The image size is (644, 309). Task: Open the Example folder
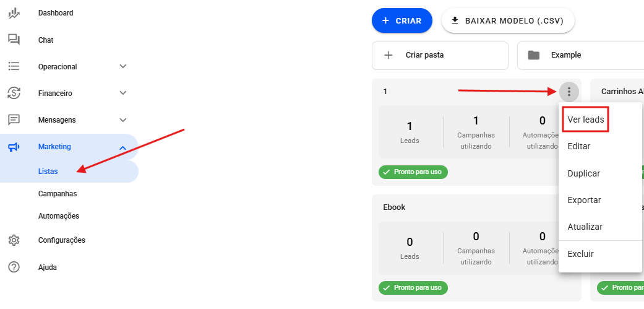(x=566, y=55)
